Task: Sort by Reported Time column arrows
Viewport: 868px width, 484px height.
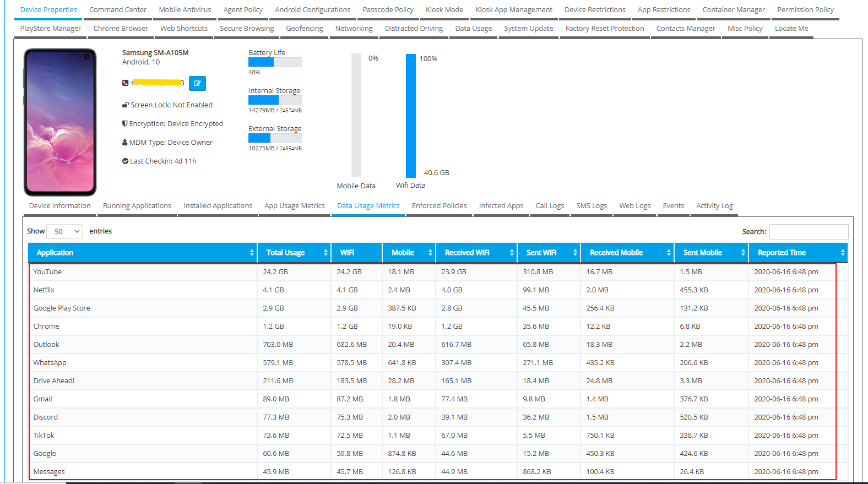Action: pos(843,253)
